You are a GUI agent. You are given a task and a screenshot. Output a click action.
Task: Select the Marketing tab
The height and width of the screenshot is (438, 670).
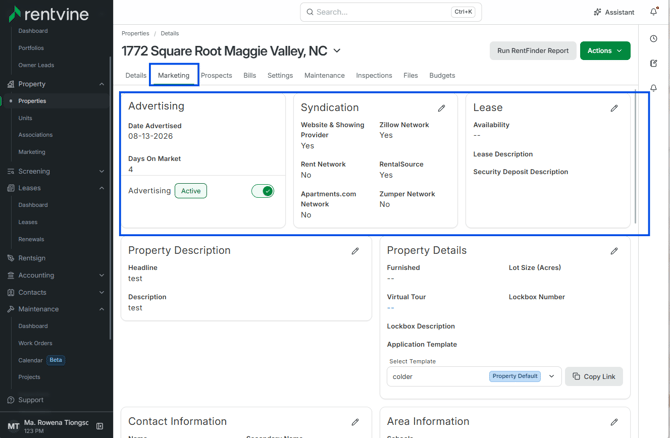pyautogui.click(x=173, y=76)
